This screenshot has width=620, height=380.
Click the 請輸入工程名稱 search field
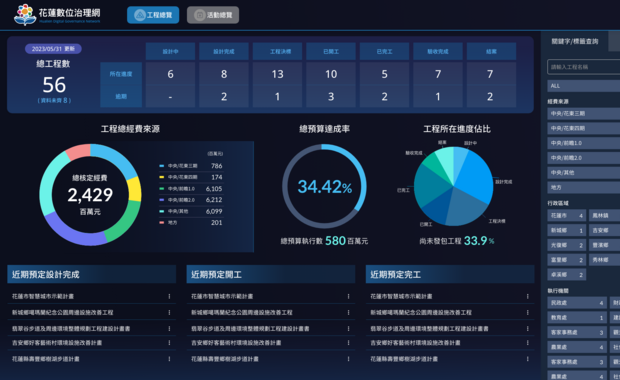584,67
